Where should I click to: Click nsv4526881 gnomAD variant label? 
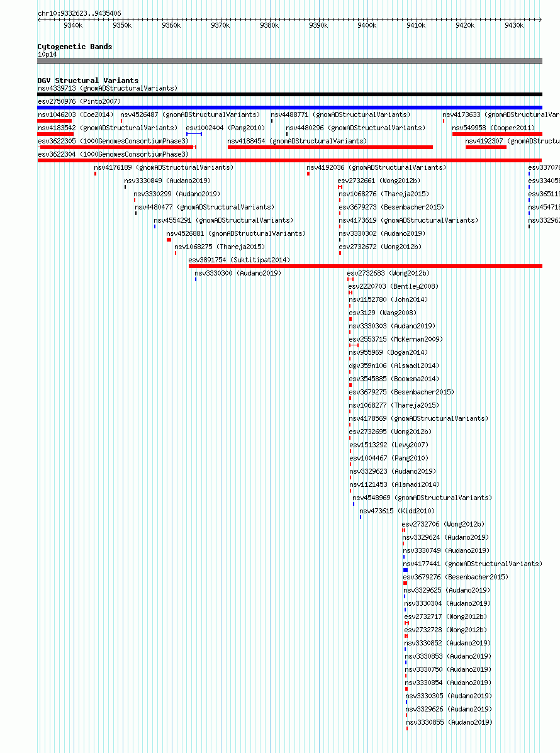pos(237,233)
